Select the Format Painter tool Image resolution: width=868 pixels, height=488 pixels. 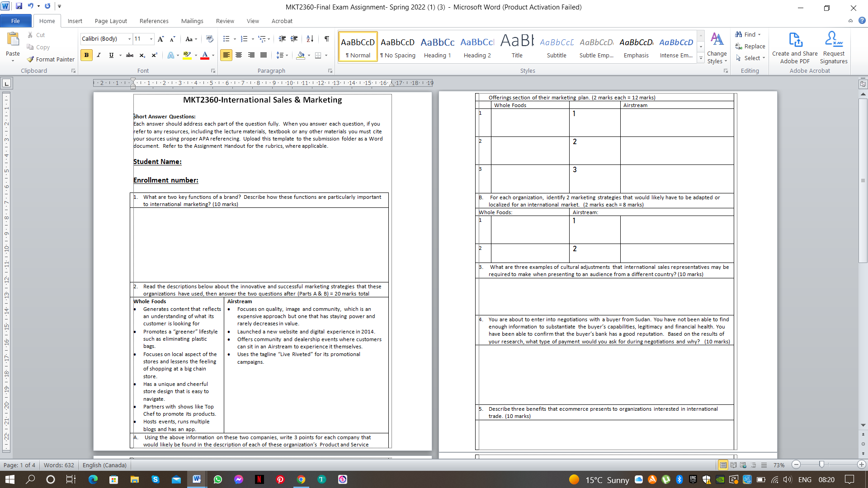pyautogui.click(x=51, y=59)
